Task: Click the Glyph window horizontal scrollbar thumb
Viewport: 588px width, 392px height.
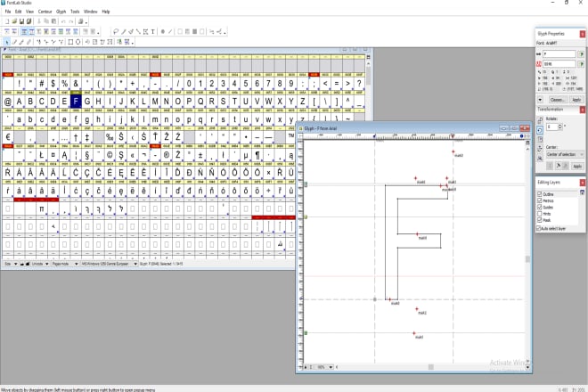Action: [431, 367]
